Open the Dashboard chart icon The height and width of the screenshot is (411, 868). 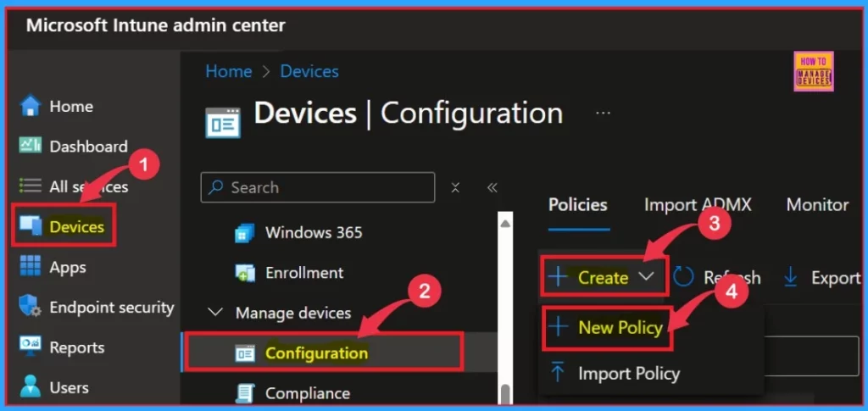[31, 146]
